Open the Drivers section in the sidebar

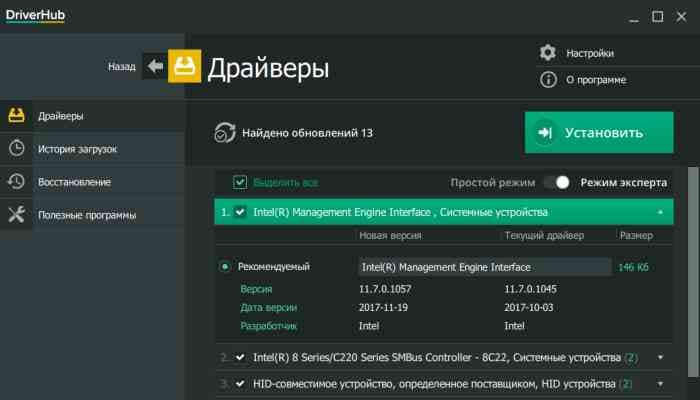tap(92, 116)
